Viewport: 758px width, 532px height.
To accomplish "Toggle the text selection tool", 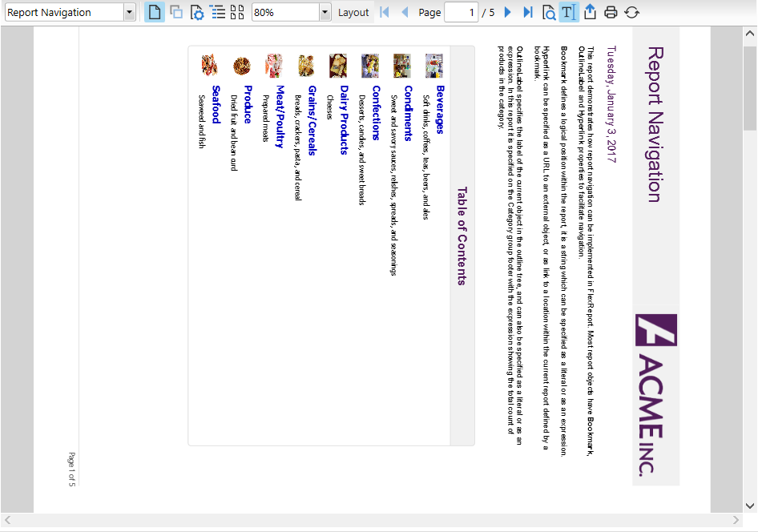I will (569, 12).
